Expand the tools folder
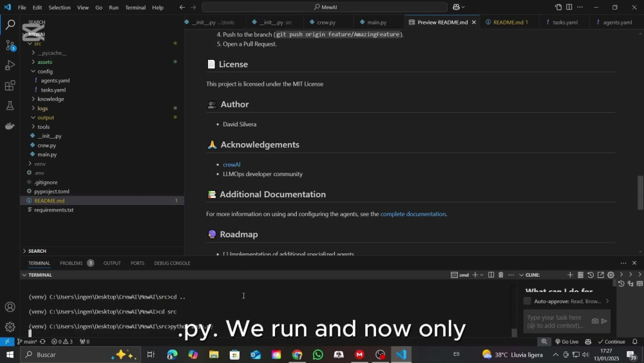Screen dimensions: 644x363 (33, 126)
